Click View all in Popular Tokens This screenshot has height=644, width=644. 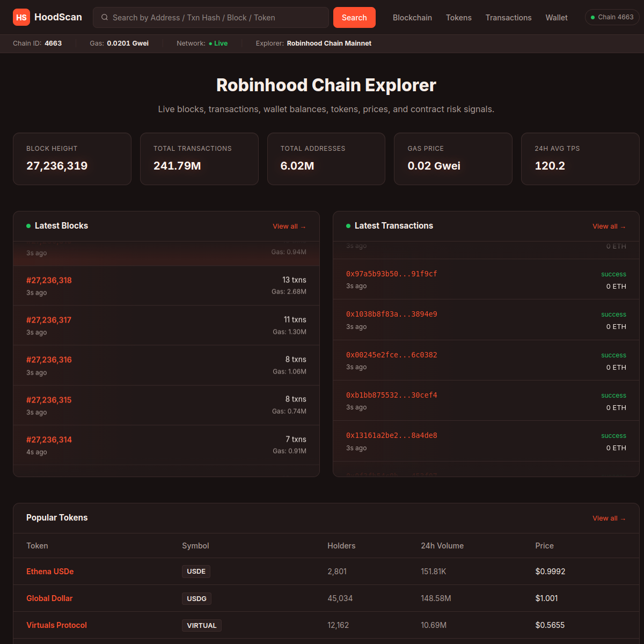(609, 518)
